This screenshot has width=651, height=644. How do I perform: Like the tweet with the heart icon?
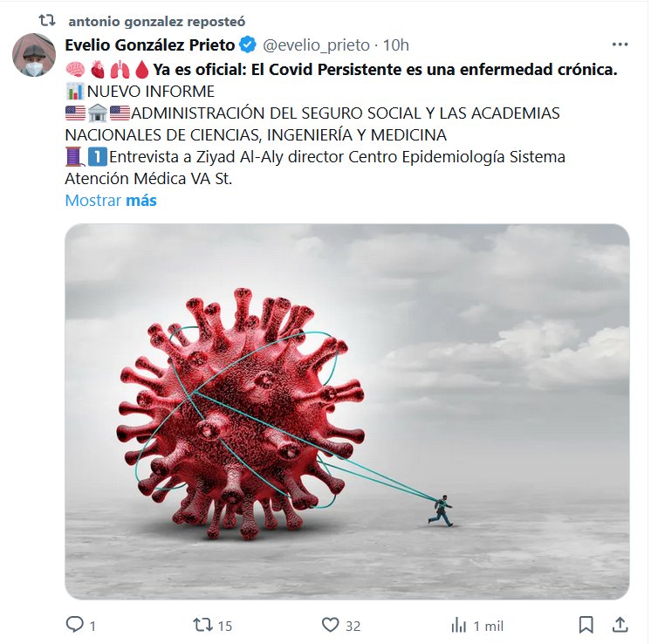[331, 625]
